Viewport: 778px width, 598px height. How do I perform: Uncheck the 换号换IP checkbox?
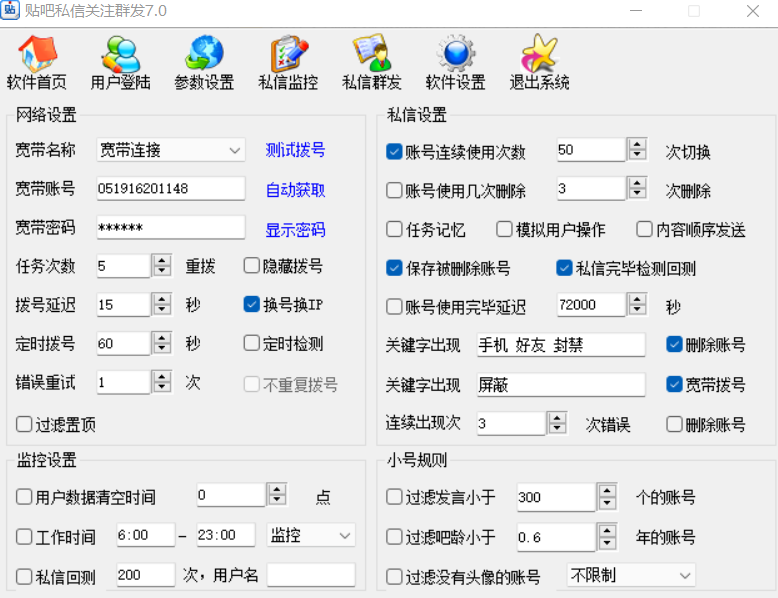click(x=252, y=304)
